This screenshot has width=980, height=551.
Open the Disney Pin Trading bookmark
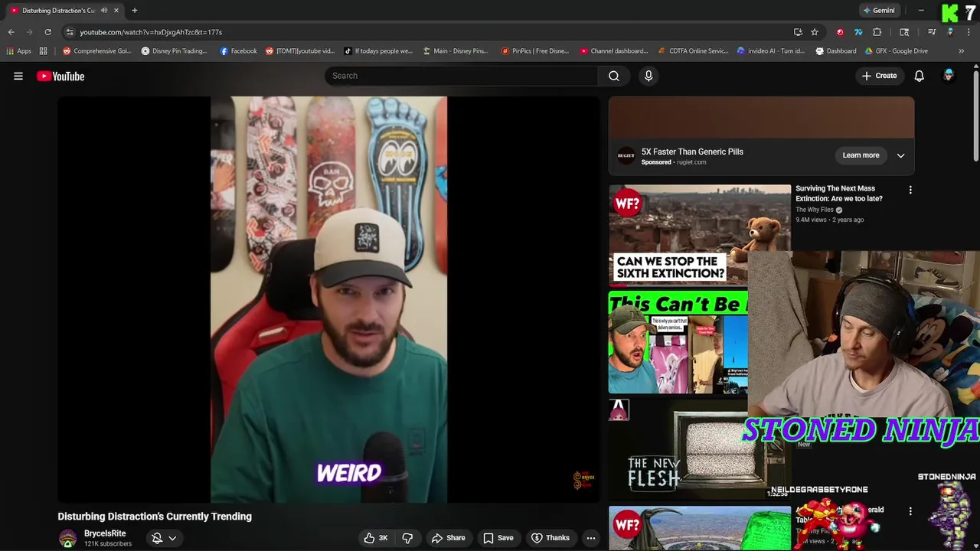[175, 51]
